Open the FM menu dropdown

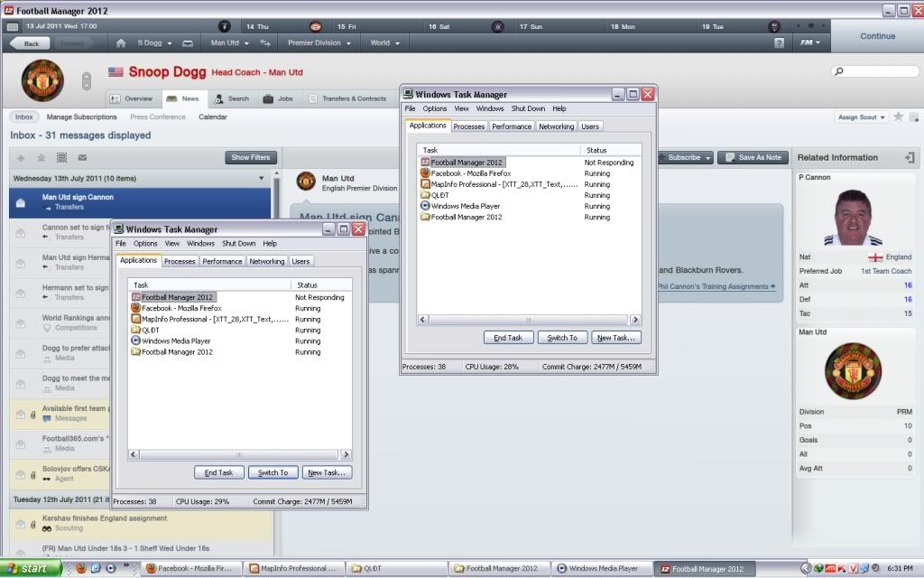[x=810, y=43]
